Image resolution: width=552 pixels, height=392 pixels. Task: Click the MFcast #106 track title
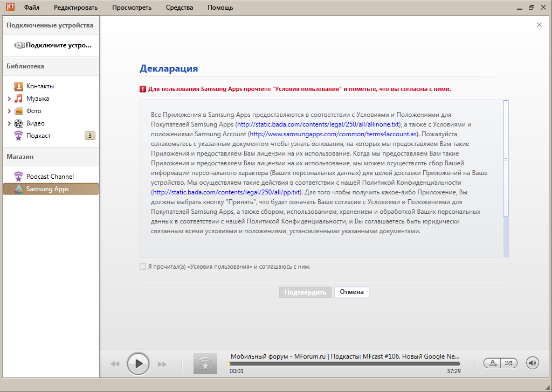345,356
